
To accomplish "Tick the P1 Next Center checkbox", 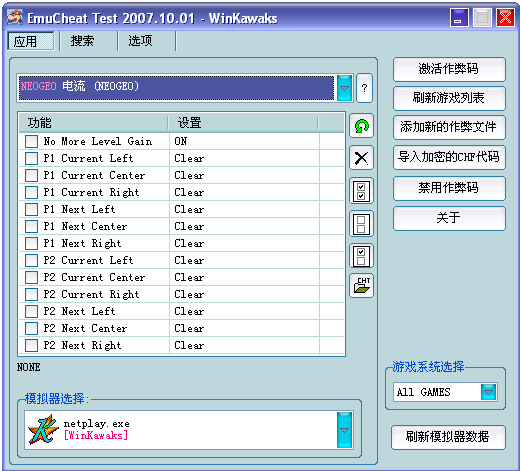I will (31, 226).
